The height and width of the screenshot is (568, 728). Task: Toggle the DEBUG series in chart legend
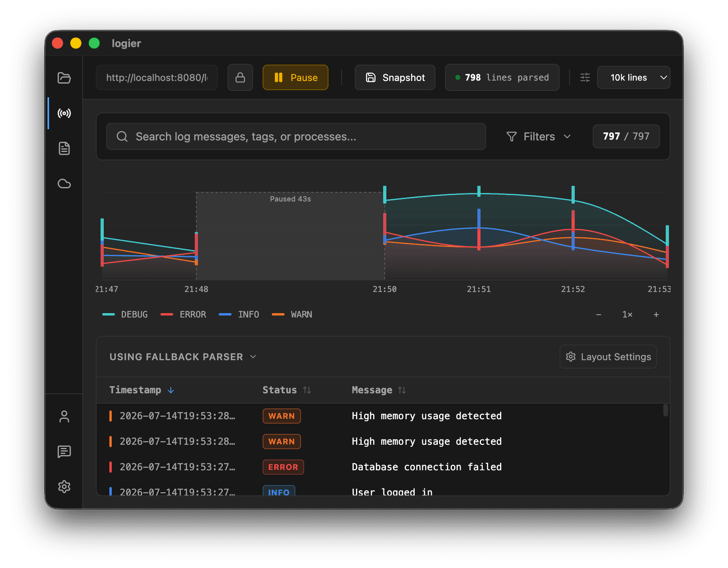point(125,314)
